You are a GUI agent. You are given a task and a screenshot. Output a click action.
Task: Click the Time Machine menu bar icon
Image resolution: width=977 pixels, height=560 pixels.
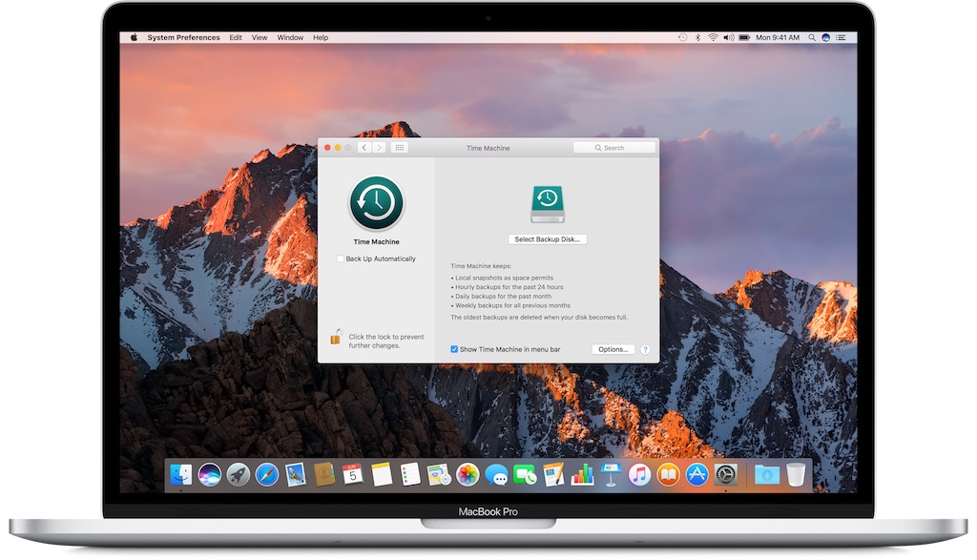click(682, 37)
